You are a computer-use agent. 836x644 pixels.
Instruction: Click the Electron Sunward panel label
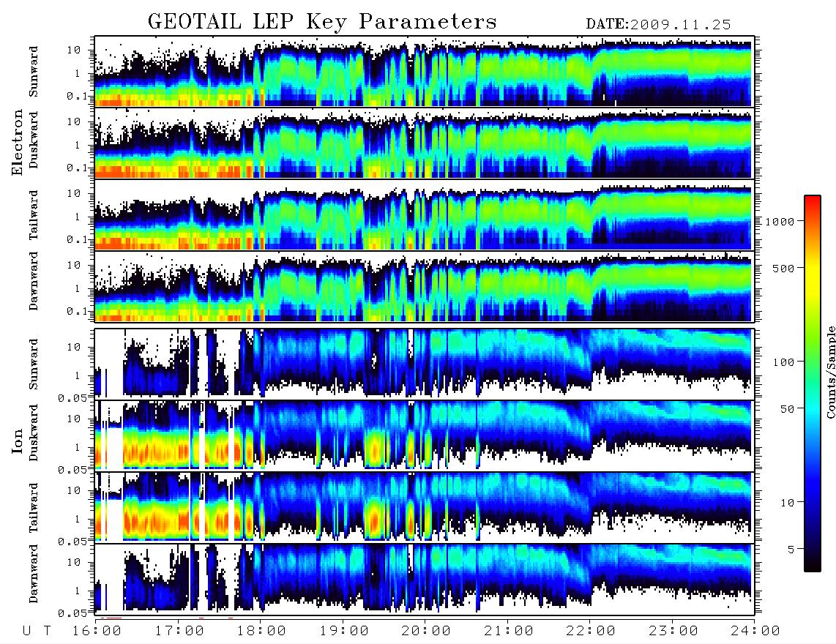(x=34, y=72)
